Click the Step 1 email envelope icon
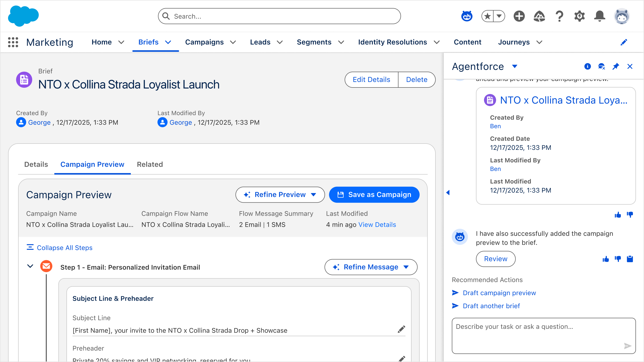Screen dimensions: 644x362 (x=46, y=266)
